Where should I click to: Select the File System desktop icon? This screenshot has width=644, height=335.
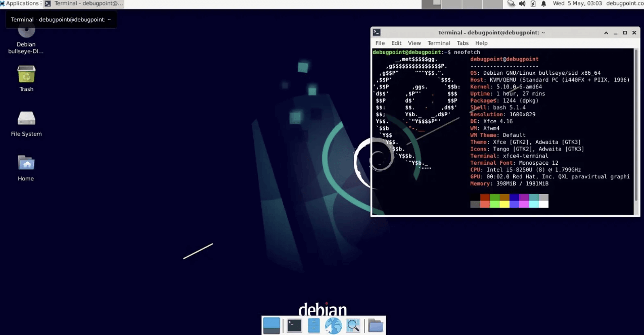(x=26, y=124)
